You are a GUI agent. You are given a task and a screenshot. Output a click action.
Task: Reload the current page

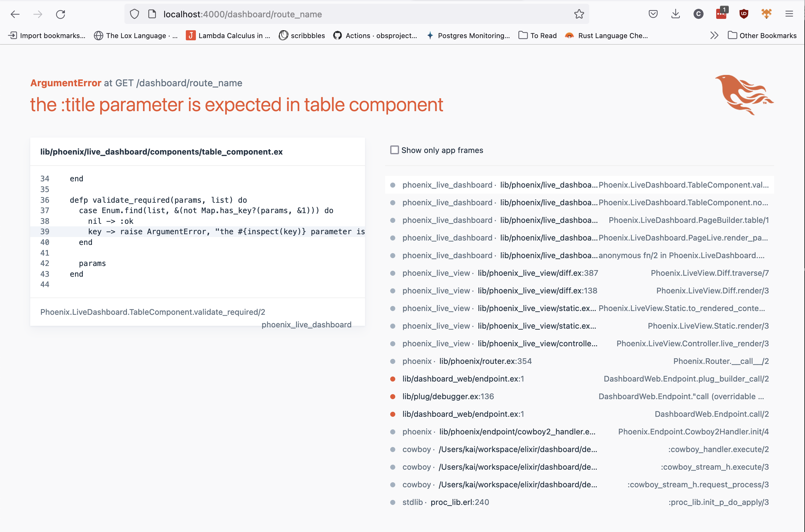[x=61, y=14]
